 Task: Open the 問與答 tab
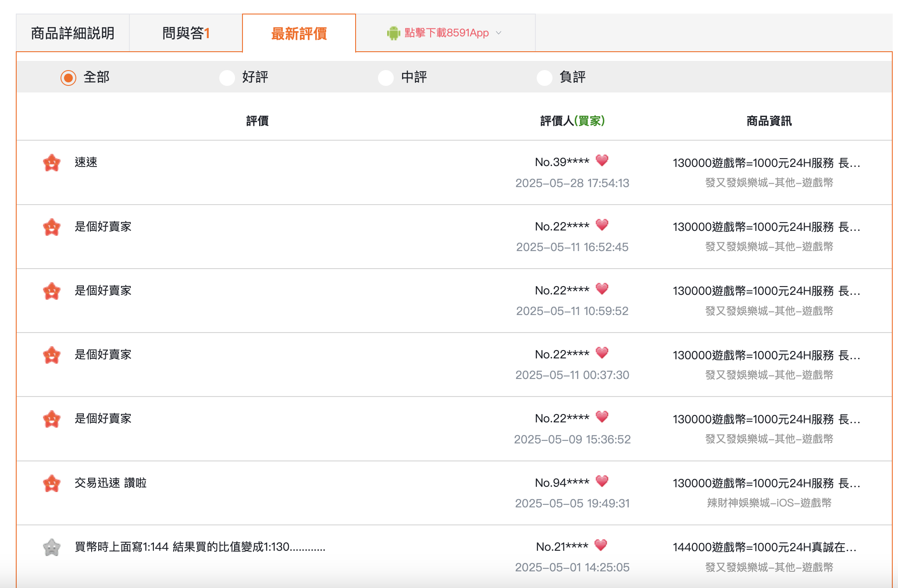186,33
